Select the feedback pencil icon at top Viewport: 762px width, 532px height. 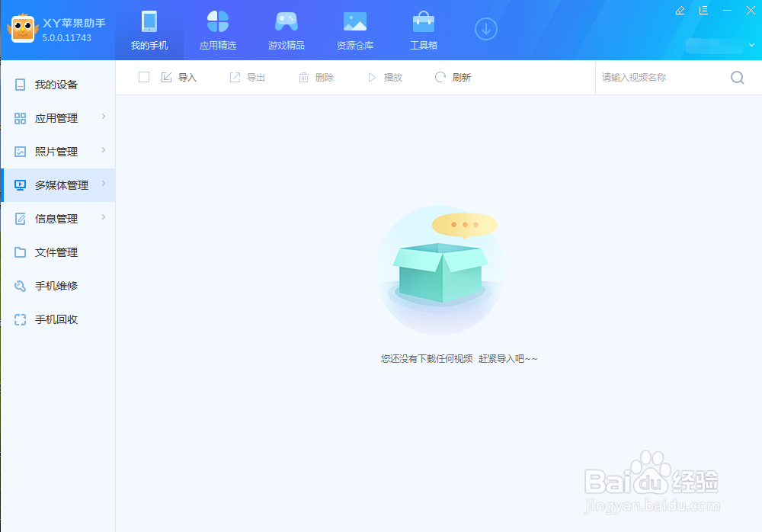[680, 11]
